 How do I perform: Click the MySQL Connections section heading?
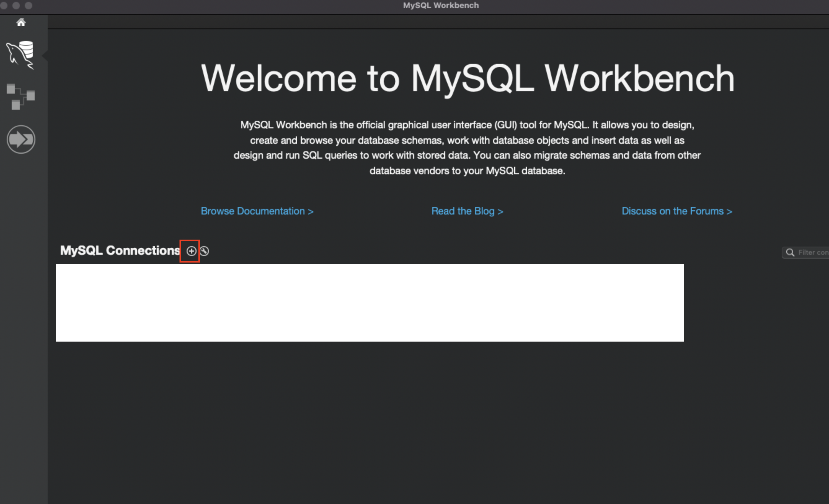pyautogui.click(x=120, y=251)
